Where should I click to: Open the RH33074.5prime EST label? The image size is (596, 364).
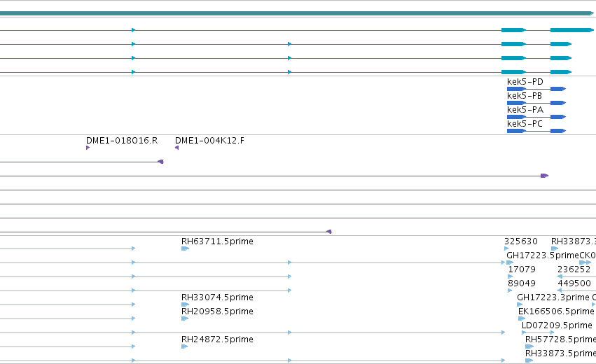pos(217,297)
